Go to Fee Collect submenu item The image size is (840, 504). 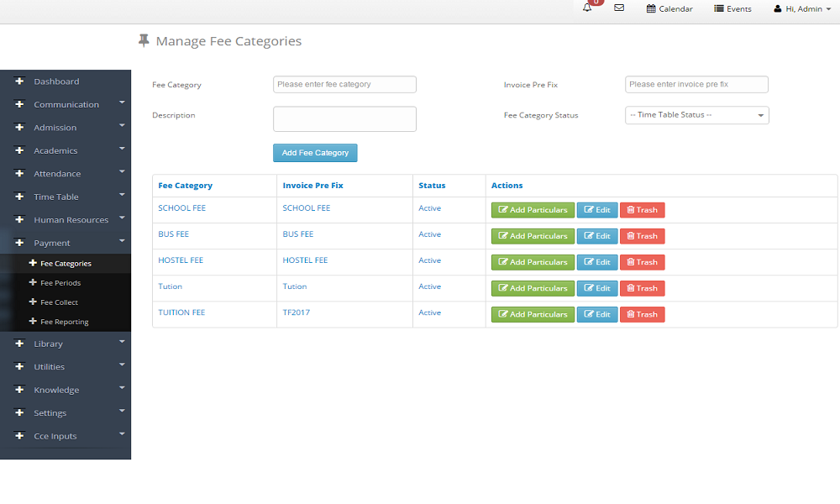(60, 302)
